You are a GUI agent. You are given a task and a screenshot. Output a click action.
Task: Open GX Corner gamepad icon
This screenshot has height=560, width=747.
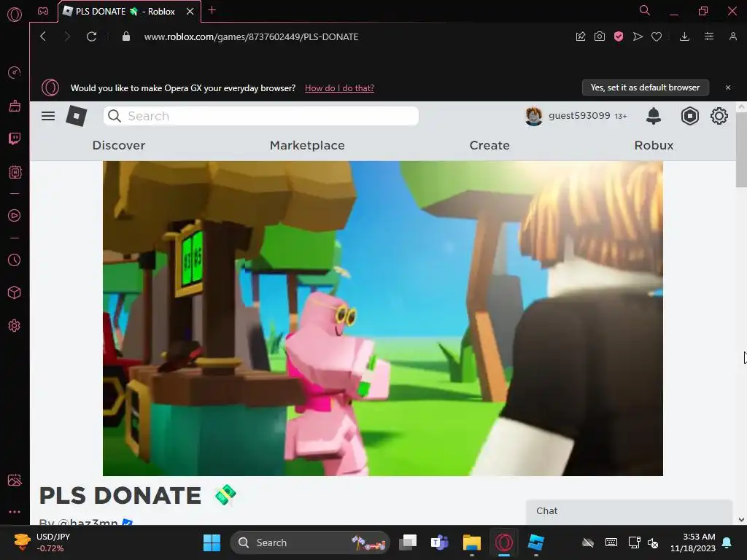click(43, 11)
